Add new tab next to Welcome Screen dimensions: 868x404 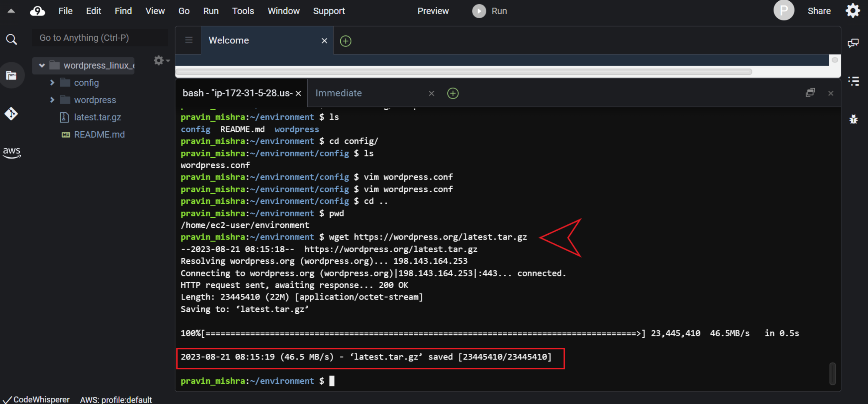click(346, 41)
